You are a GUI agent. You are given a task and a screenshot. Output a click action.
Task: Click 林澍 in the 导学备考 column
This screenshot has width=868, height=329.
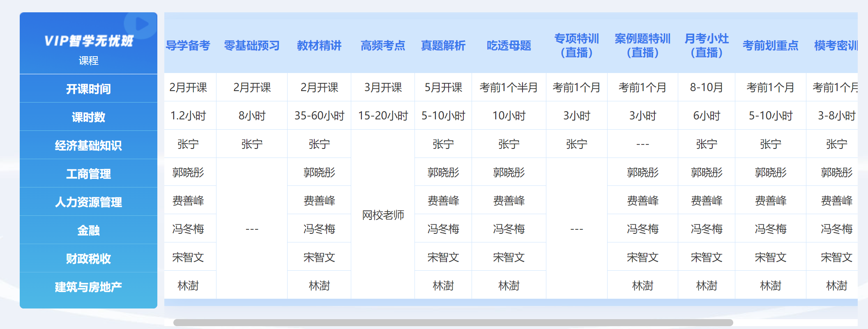[188, 286]
